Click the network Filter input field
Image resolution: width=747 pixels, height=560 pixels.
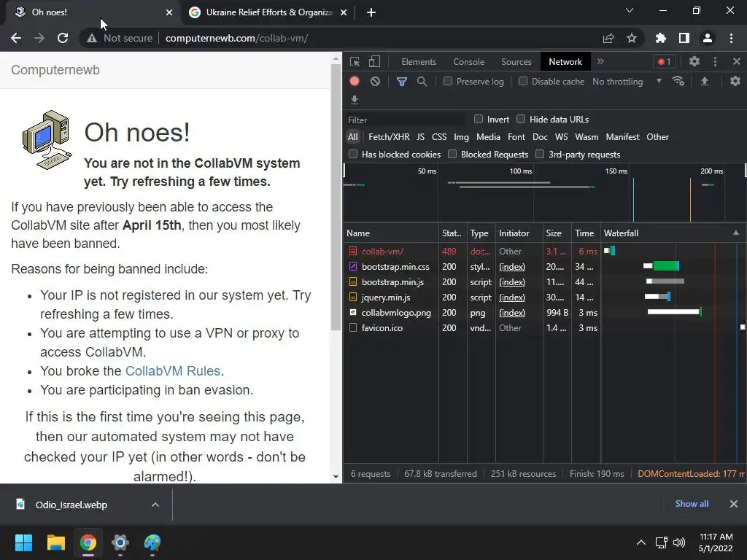(405, 120)
